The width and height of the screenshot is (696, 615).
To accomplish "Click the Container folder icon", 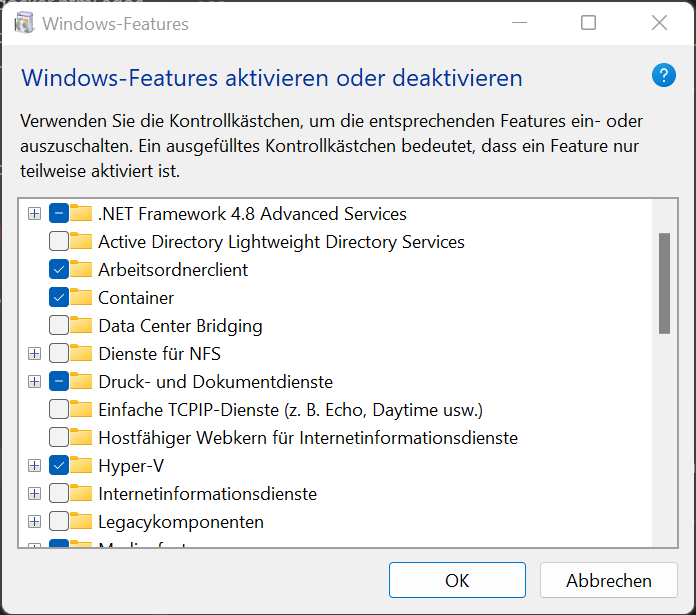I will (x=81, y=297).
